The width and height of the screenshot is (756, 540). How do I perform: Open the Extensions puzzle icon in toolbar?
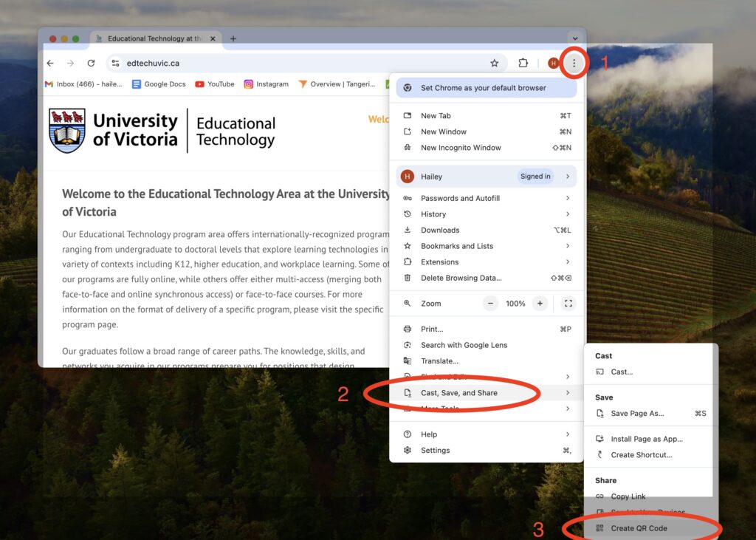pos(523,64)
